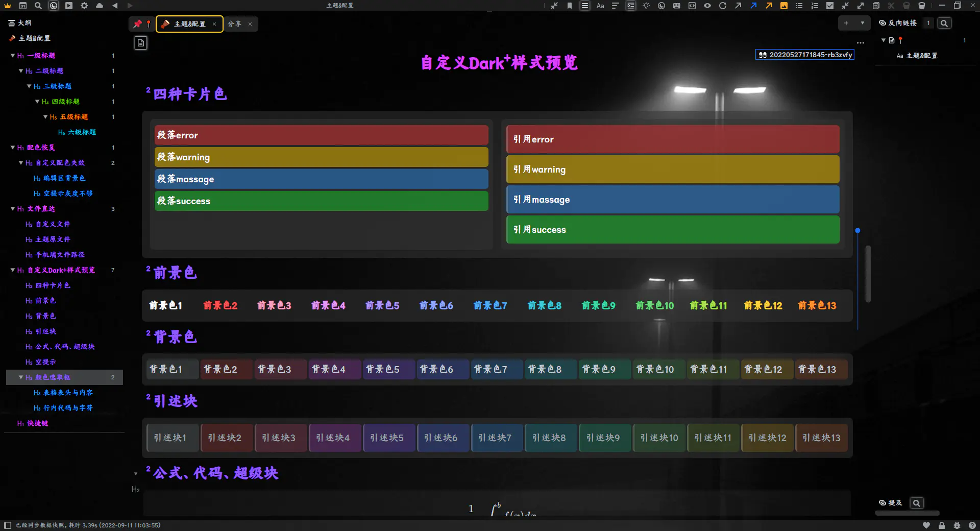The height and width of the screenshot is (531, 980).
Task: Click the orange image icon in toolbar
Action: click(784, 6)
